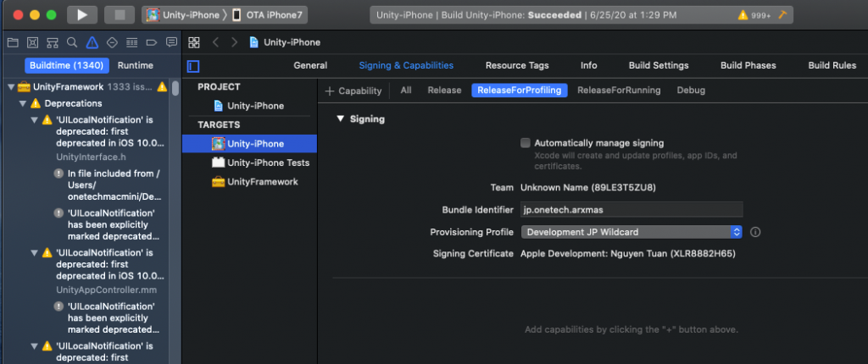Edit the Bundle Identifier field
The height and width of the screenshot is (364, 868).
coord(632,210)
